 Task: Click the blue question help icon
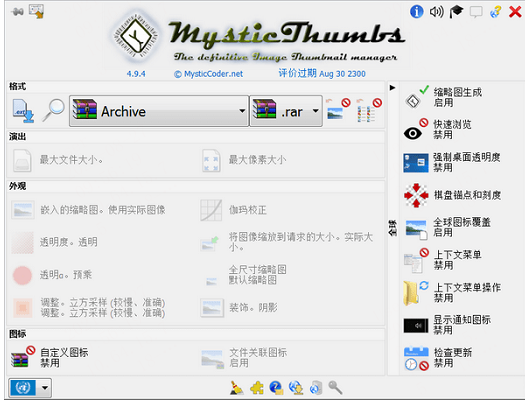coord(276,388)
